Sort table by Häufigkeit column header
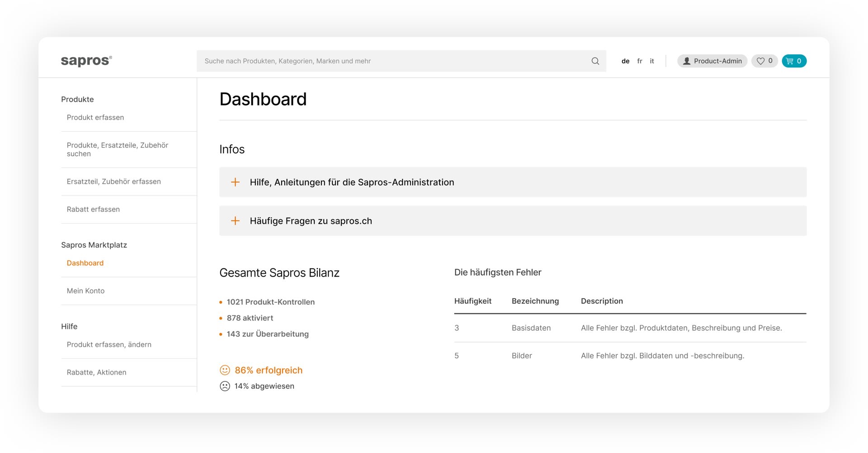 [x=472, y=301]
